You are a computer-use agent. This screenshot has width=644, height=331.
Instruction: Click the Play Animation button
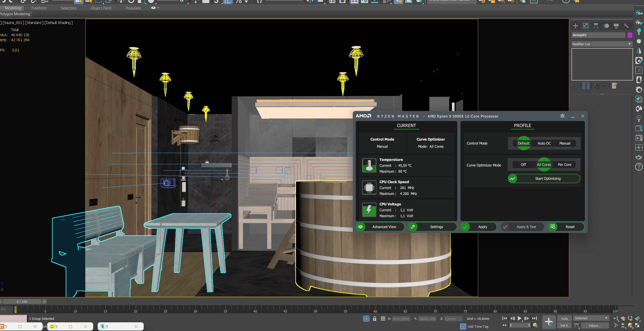[x=519, y=319]
